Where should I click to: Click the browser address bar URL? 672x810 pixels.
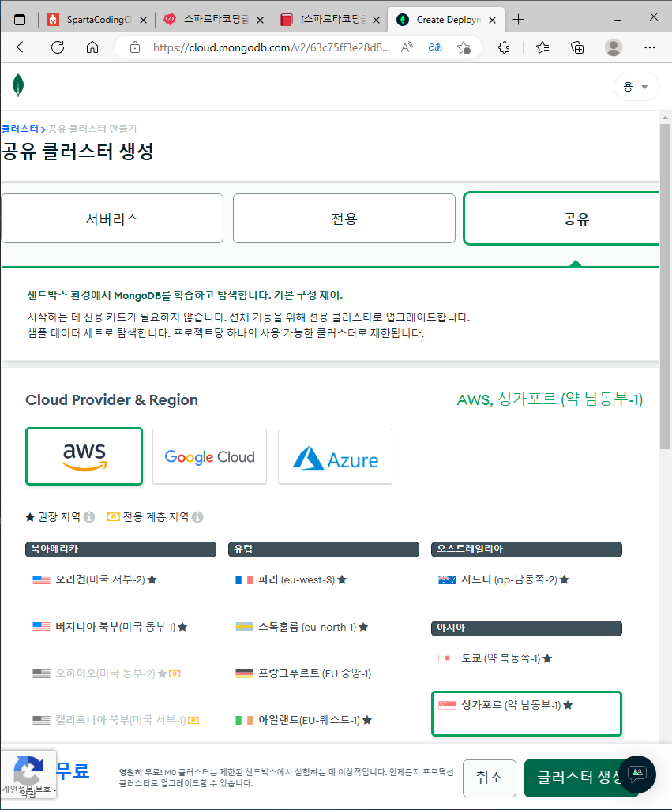click(271, 47)
